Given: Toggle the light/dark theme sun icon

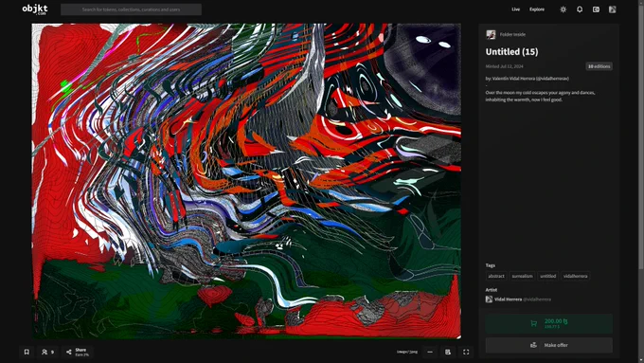Looking at the screenshot, I should coord(563,9).
